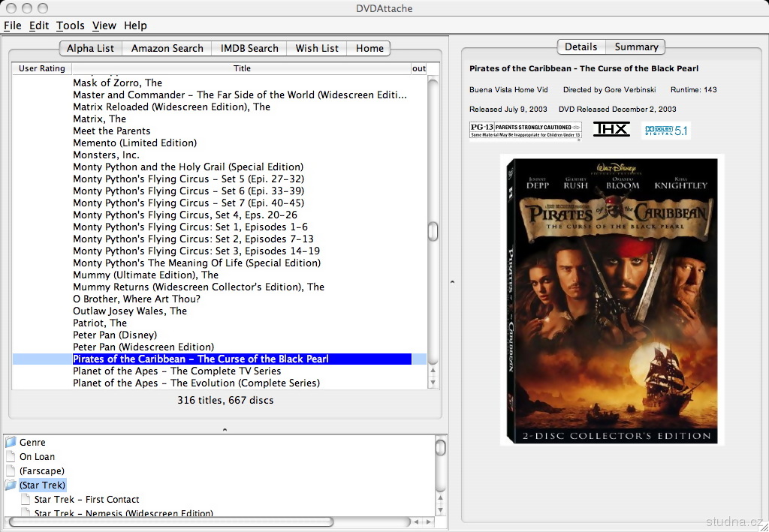Click the Pirates of the Caribbean cover art
769x532 pixels.
(x=612, y=299)
